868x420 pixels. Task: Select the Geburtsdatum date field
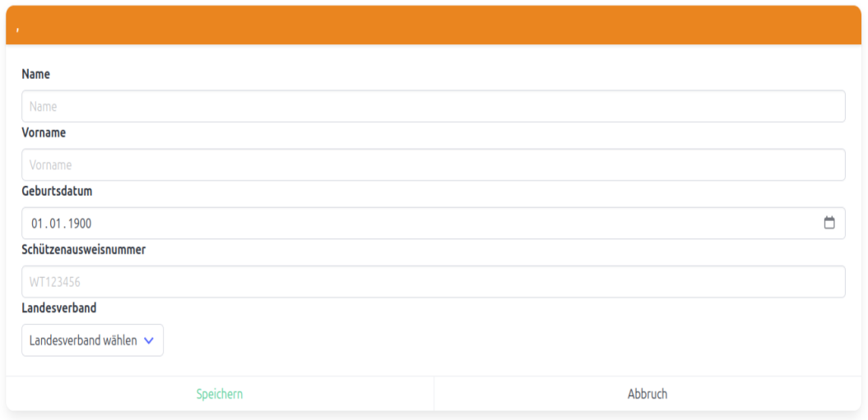click(x=411, y=223)
